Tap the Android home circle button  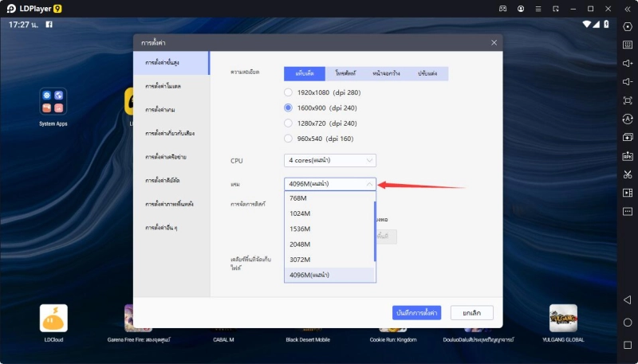pyautogui.click(x=628, y=323)
